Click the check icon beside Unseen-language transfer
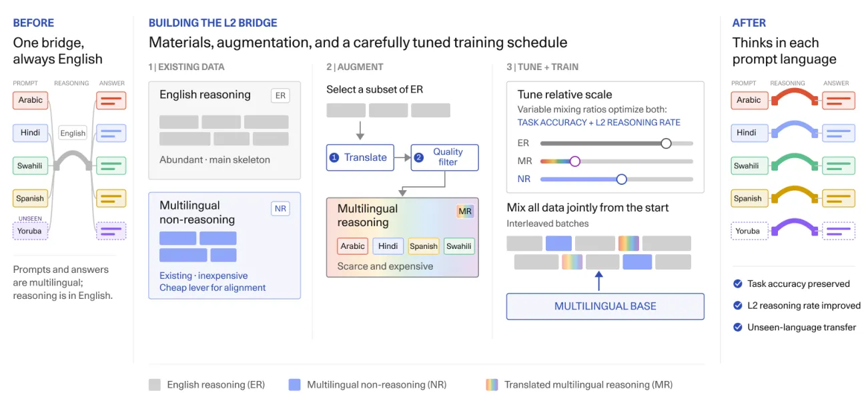Screen dimensions: 868x413 click(x=737, y=327)
